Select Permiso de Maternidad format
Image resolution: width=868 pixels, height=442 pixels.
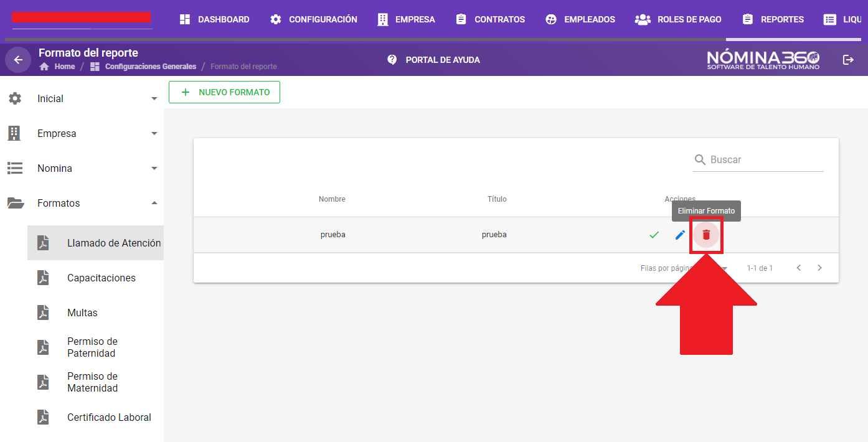[x=95, y=382]
